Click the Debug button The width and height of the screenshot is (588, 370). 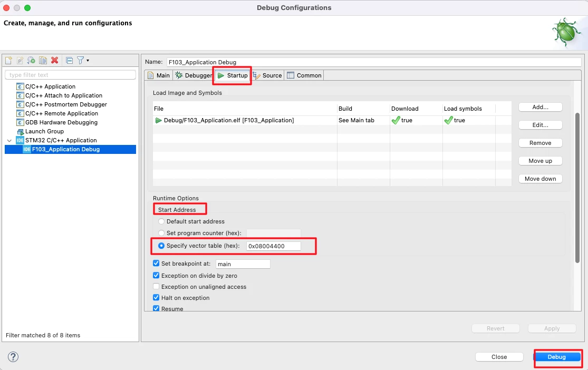coord(557,357)
